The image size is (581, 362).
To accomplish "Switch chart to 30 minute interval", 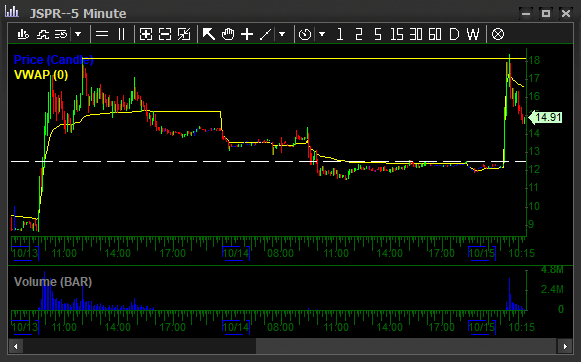I will pyautogui.click(x=416, y=34).
